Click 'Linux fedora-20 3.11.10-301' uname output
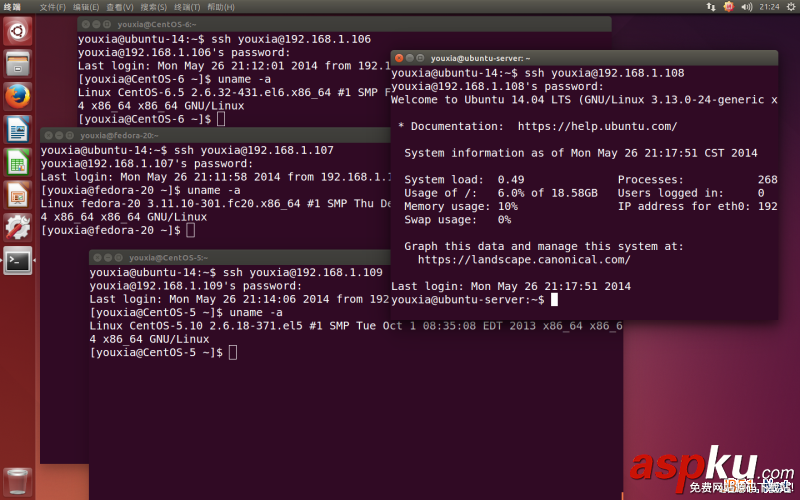The width and height of the screenshot is (800, 500). (215, 204)
